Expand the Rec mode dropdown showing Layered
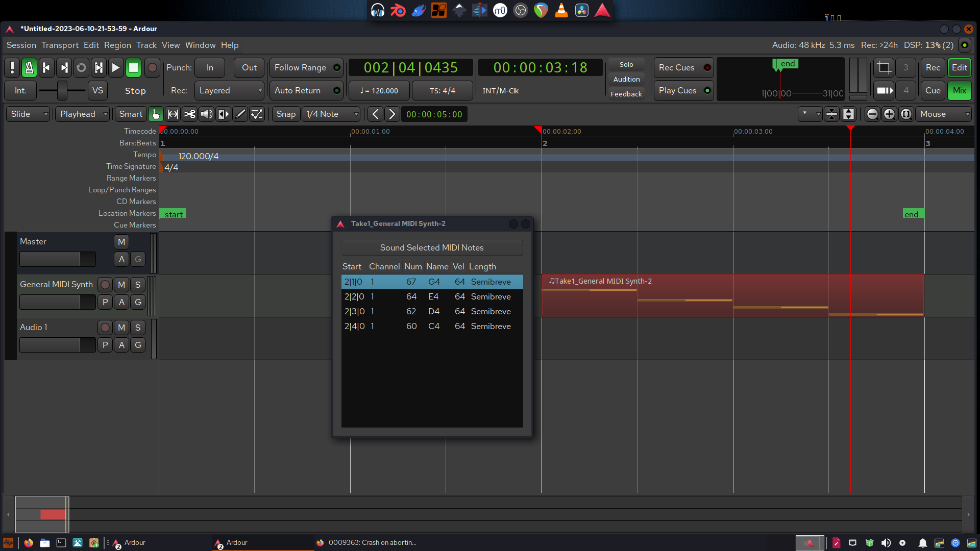This screenshot has width=980, height=551. pos(229,90)
